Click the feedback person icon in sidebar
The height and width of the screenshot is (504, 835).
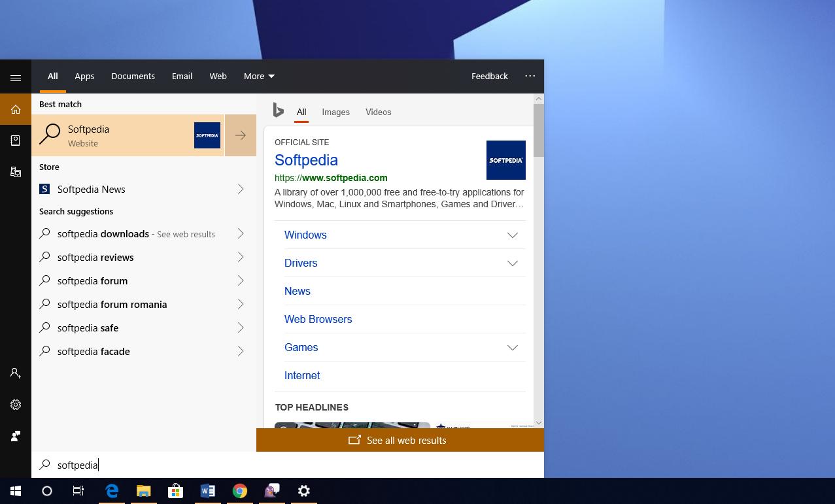pos(16,436)
